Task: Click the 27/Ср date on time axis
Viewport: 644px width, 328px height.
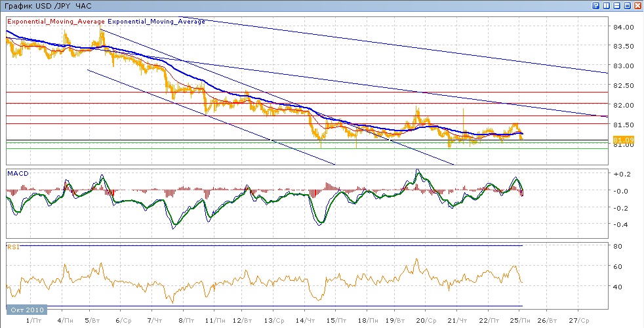Action: pyautogui.click(x=578, y=320)
